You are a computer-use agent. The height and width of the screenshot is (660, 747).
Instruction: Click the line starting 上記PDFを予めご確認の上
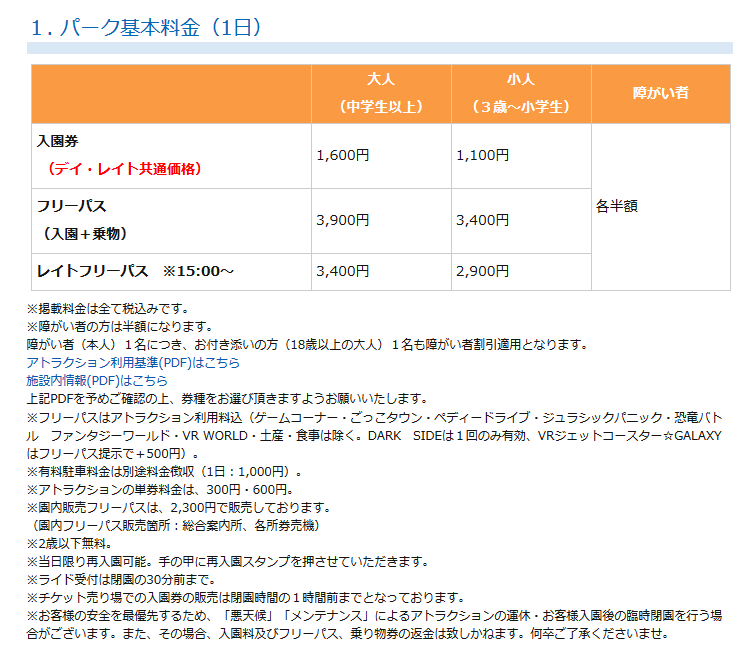[229, 398]
